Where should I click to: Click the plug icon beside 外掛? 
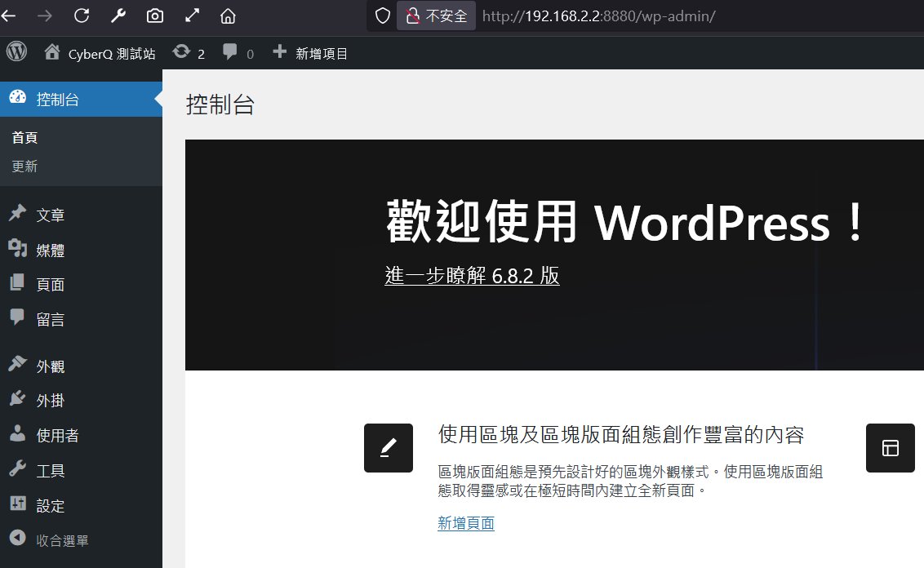[18, 398]
